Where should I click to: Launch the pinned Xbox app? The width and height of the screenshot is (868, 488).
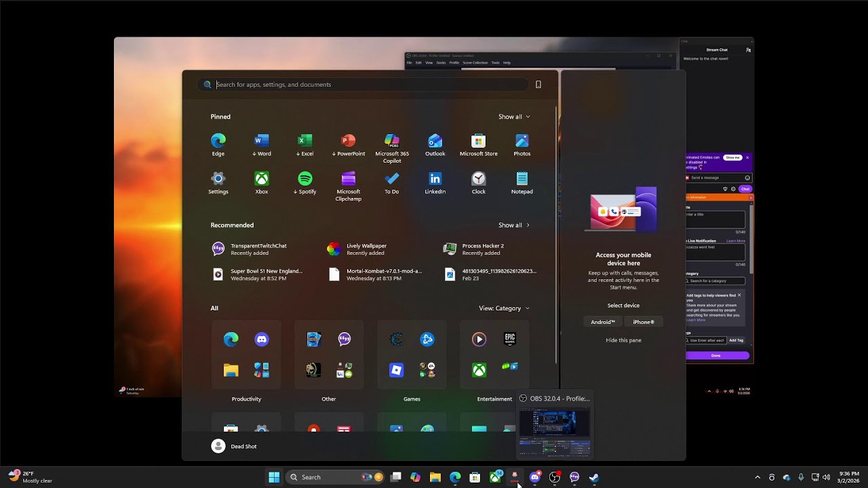262,182
